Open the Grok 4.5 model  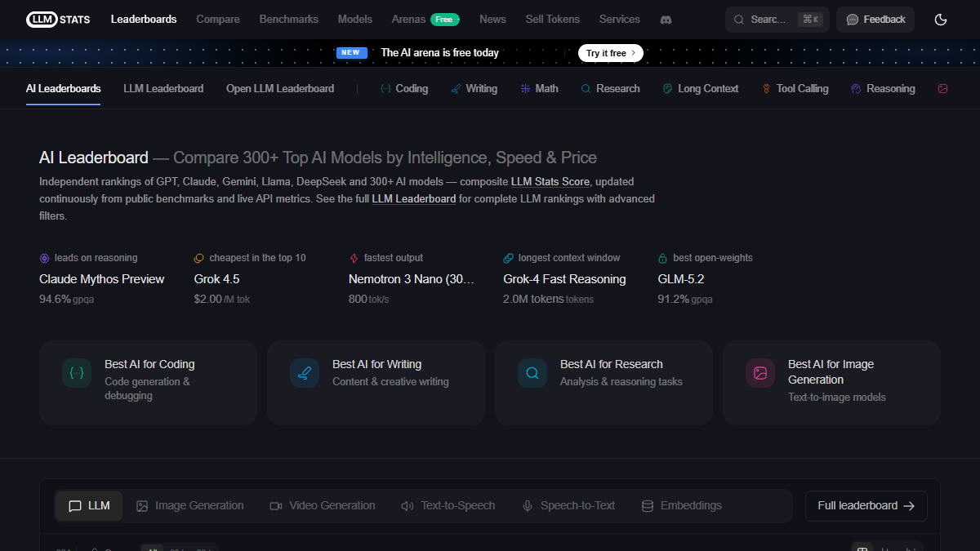click(216, 279)
